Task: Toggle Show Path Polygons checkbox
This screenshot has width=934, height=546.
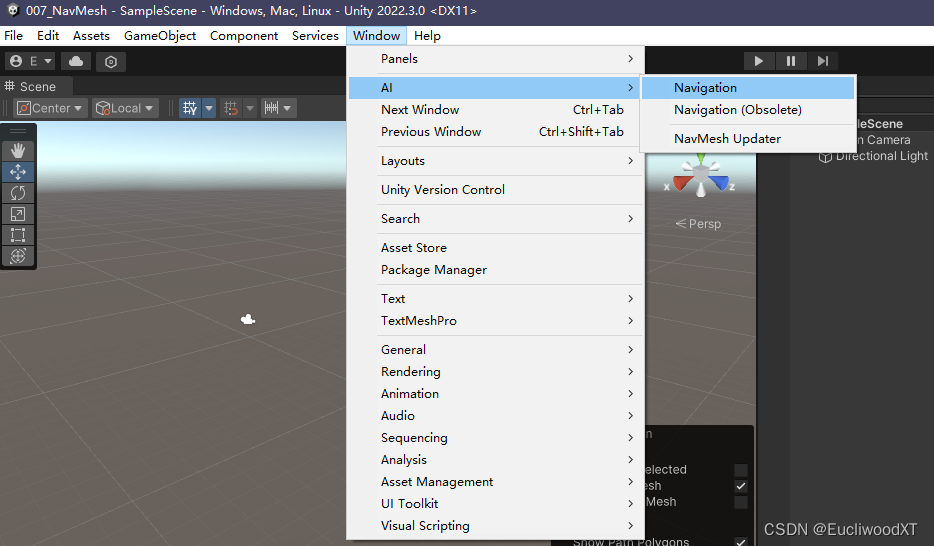Action: coord(740,541)
